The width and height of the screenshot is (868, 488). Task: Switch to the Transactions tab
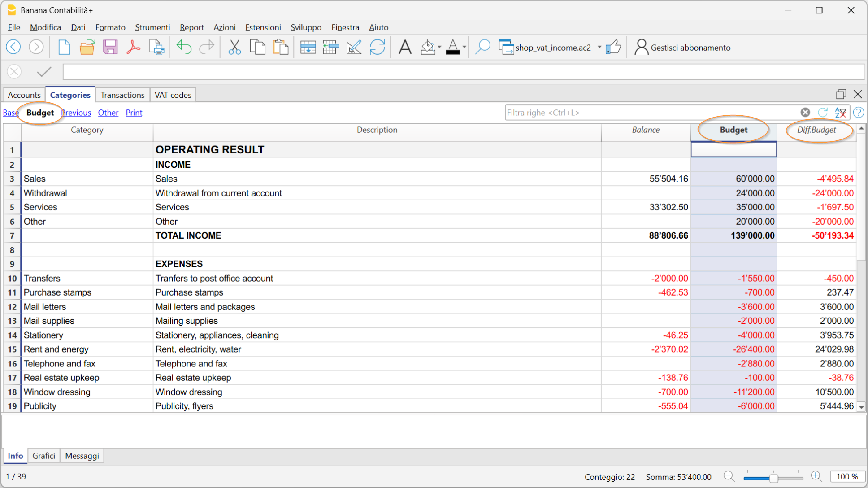coord(122,95)
